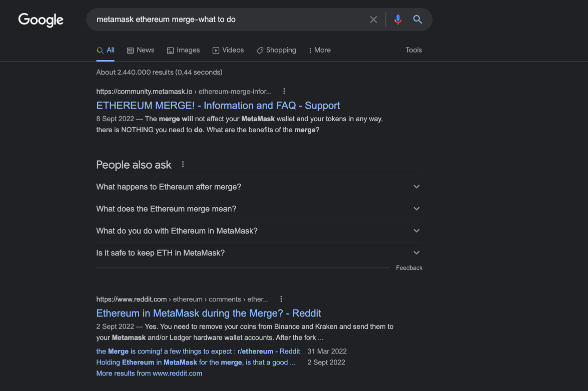Open ETHEREUM MERGE! Information and FAQ link

pos(218,106)
